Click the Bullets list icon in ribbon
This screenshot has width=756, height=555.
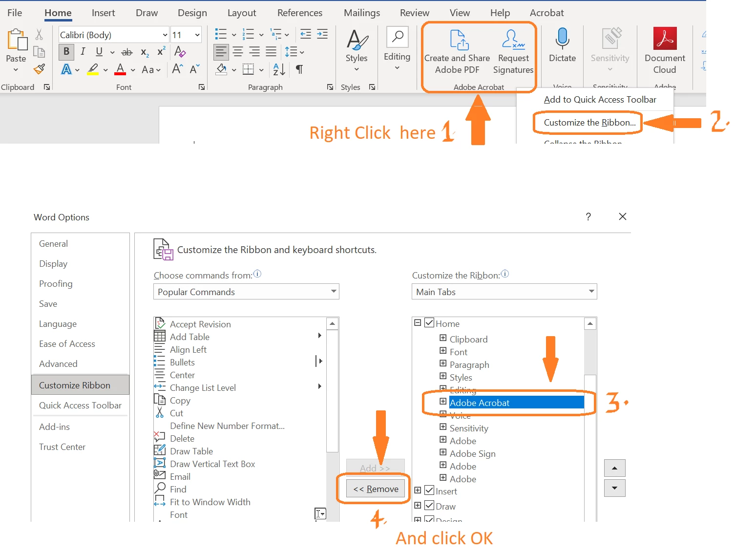[x=221, y=34]
